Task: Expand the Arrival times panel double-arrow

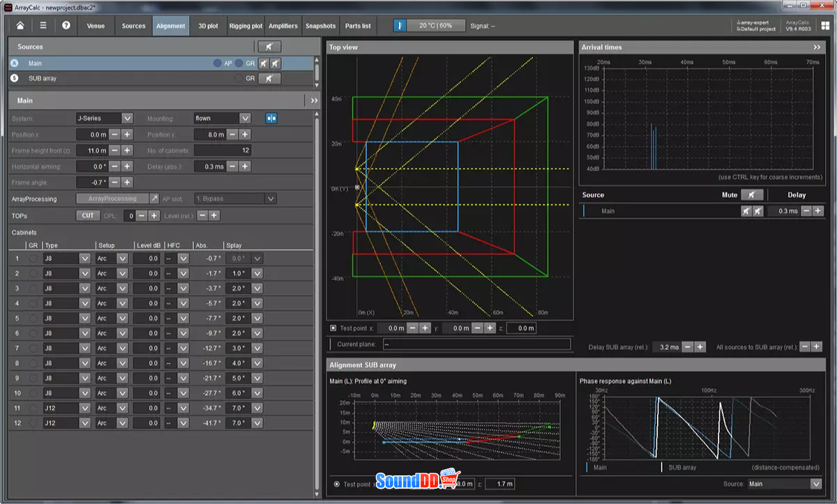Action: 817,47
